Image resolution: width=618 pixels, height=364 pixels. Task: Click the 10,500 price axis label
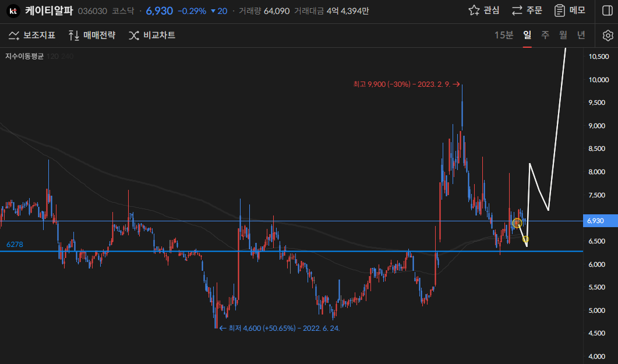point(599,56)
